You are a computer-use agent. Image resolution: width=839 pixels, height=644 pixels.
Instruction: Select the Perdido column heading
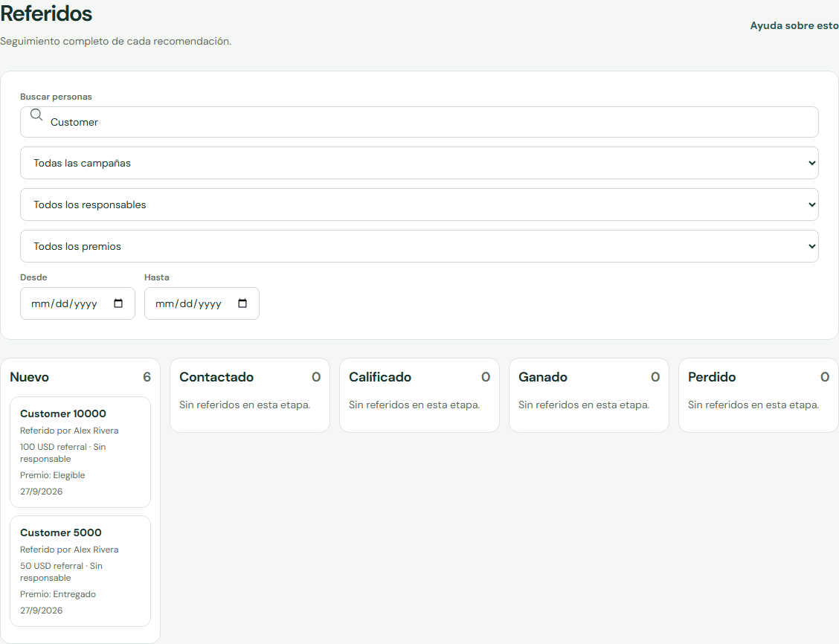(713, 377)
